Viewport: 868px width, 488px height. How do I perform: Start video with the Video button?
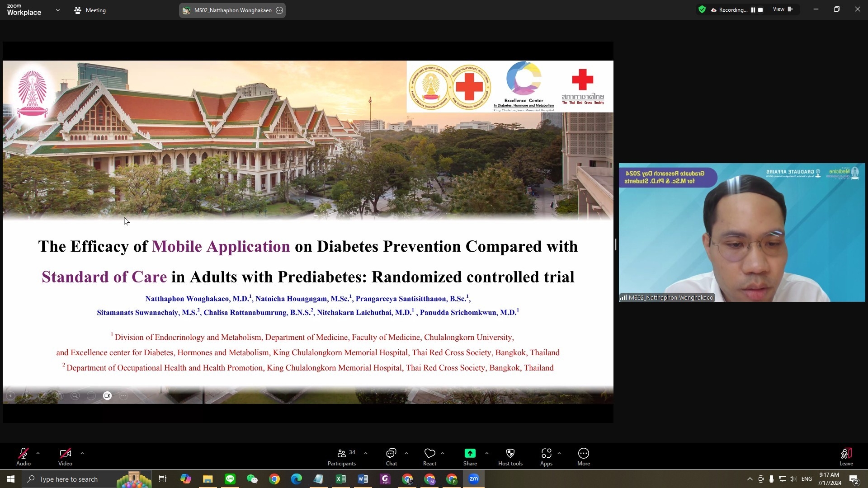(65, 456)
